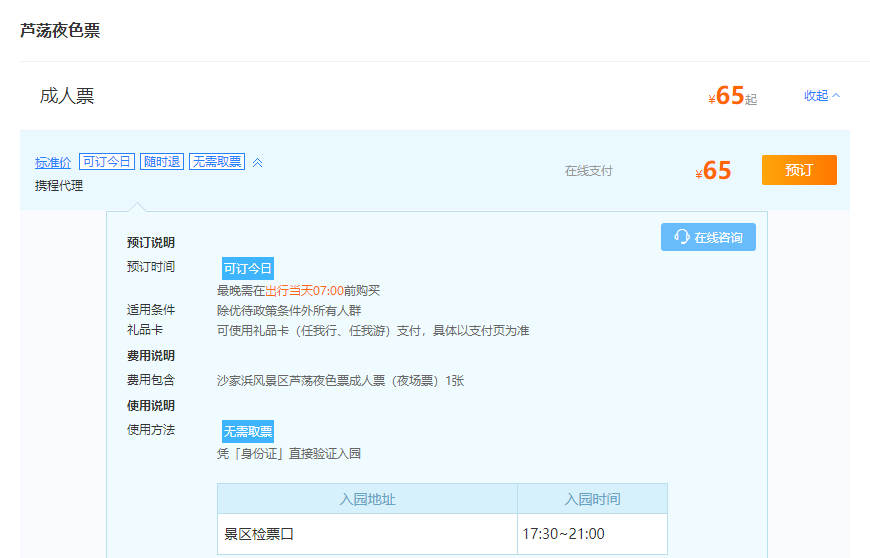
Task: Click 出行当天07:00 orange text
Action: 305,291
